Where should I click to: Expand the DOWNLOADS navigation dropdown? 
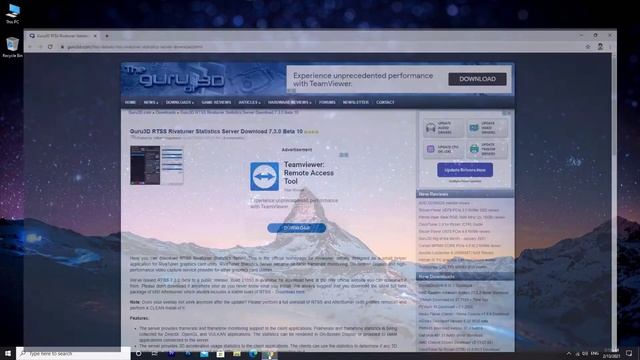click(180, 102)
